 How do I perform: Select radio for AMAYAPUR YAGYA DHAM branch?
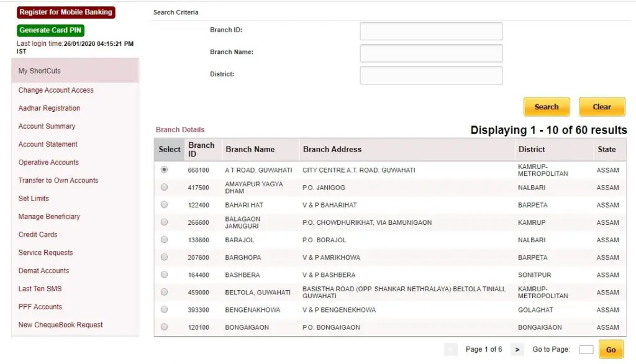pos(164,187)
